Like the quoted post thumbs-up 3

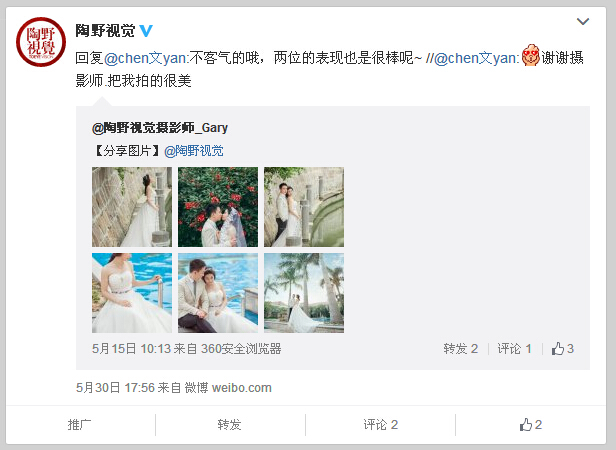click(x=563, y=349)
